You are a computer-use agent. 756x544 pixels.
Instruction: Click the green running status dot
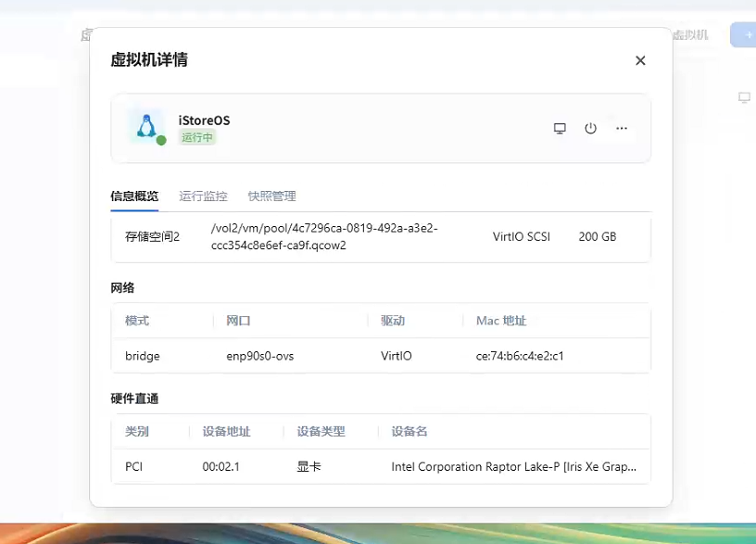click(161, 140)
